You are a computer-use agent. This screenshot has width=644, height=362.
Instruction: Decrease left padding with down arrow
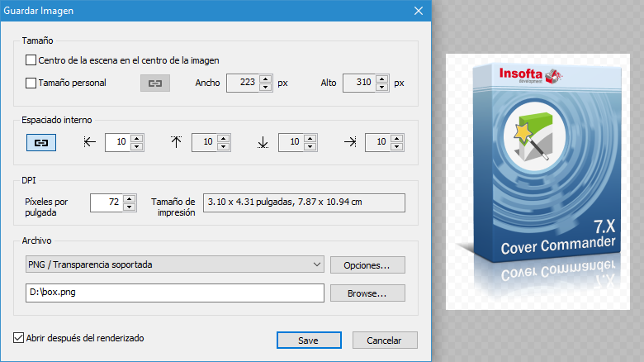point(137,147)
